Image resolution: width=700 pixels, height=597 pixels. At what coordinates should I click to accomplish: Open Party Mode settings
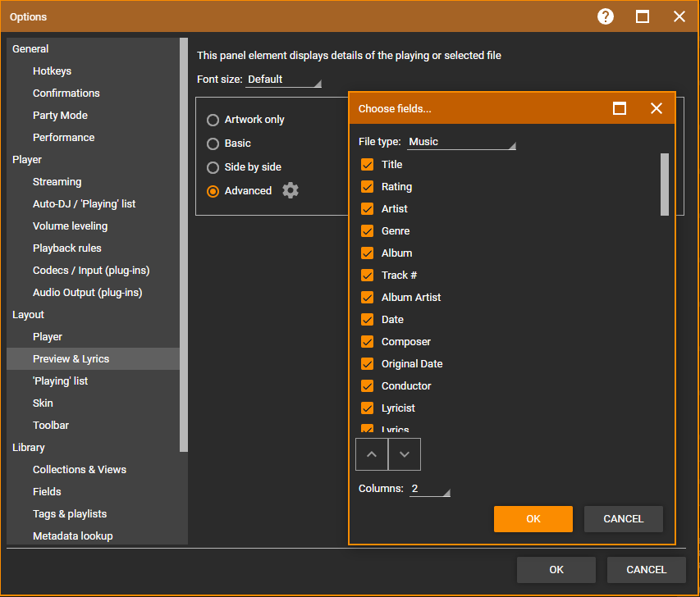click(60, 115)
